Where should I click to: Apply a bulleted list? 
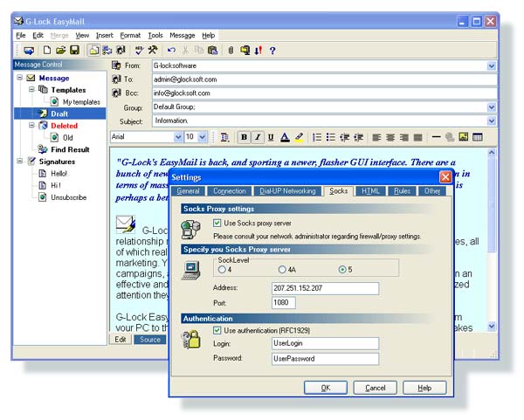click(x=330, y=137)
